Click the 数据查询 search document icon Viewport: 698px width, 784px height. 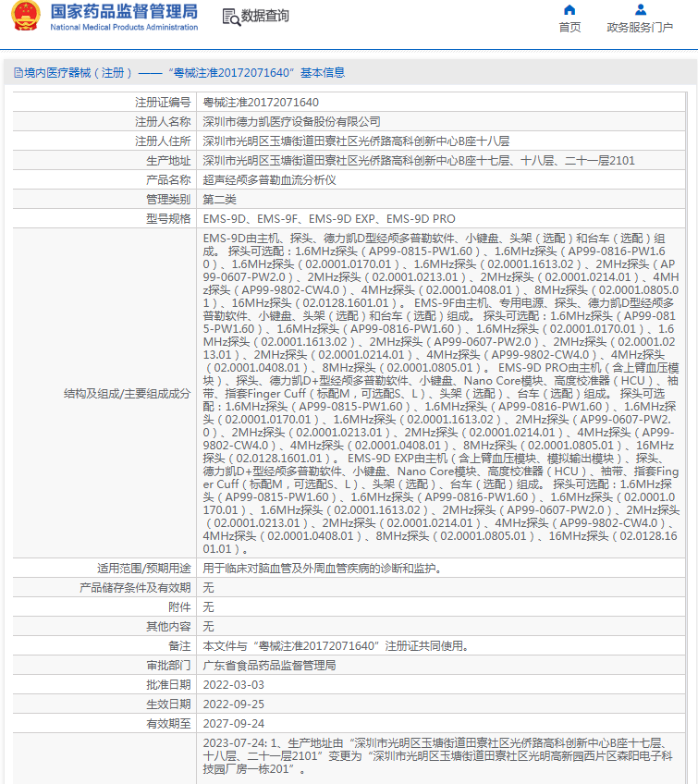click(x=231, y=17)
